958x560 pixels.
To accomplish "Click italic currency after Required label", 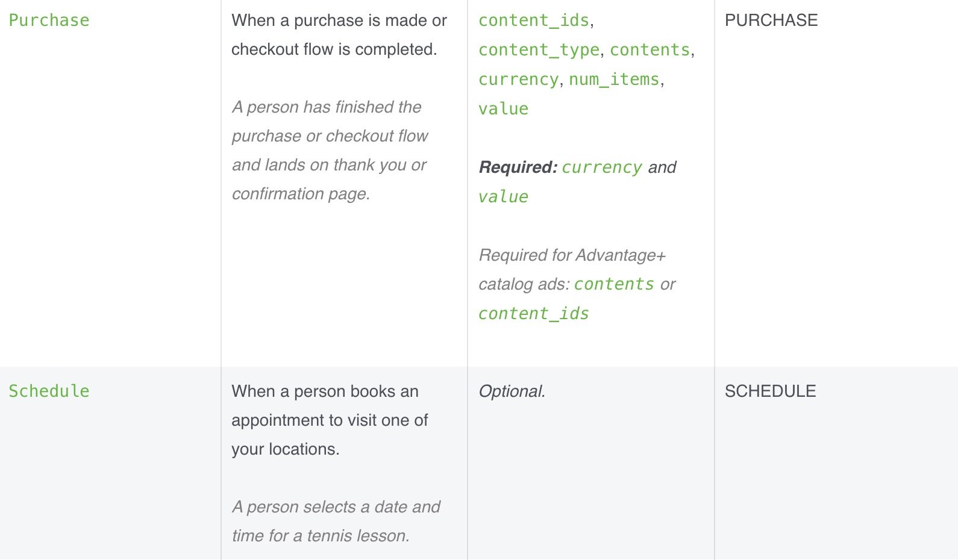I will [602, 167].
